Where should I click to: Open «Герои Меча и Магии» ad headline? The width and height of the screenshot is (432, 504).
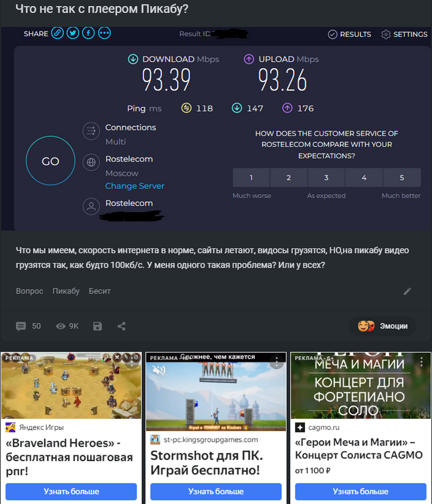[359, 448]
